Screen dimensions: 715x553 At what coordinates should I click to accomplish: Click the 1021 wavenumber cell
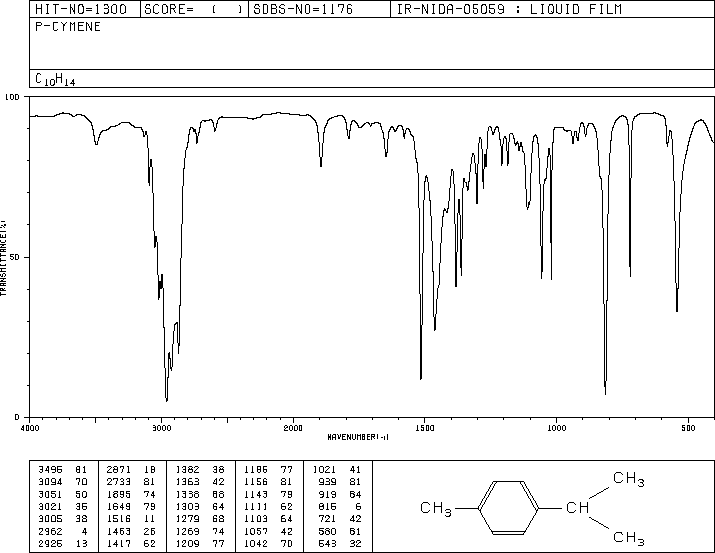pos(324,469)
